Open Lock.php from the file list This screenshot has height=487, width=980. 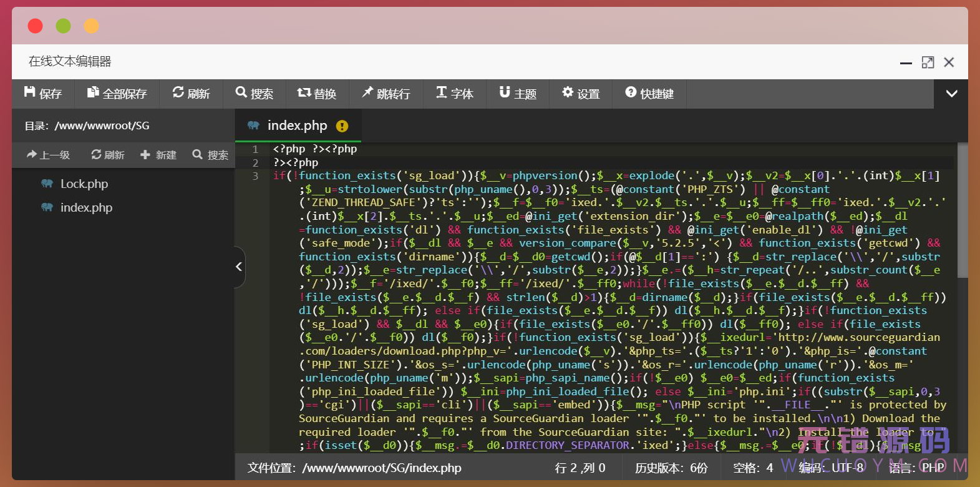[x=84, y=184]
